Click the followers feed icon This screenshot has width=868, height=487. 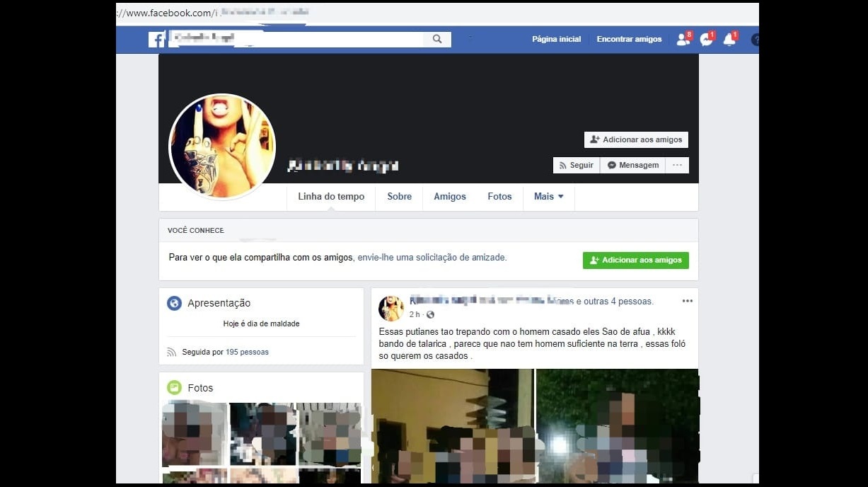[x=171, y=352]
